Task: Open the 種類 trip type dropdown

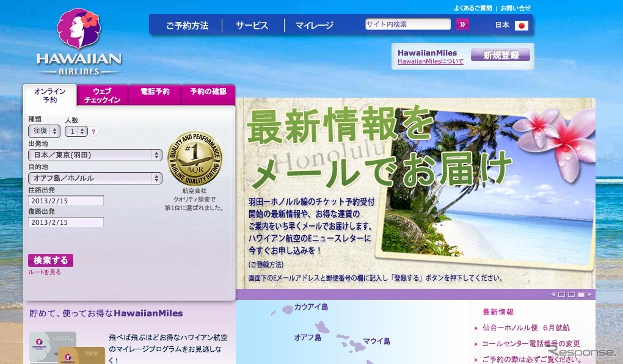Action: [44, 131]
